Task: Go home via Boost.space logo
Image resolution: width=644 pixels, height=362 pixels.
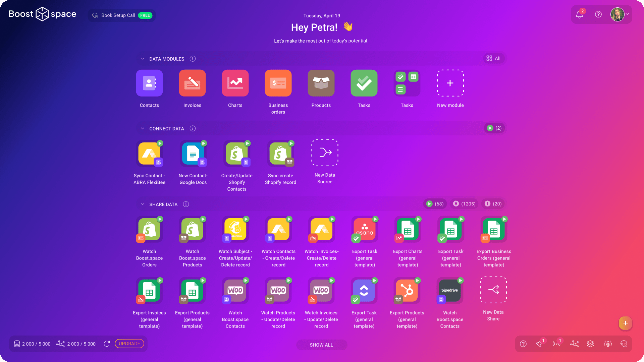Action: point(42,14)
